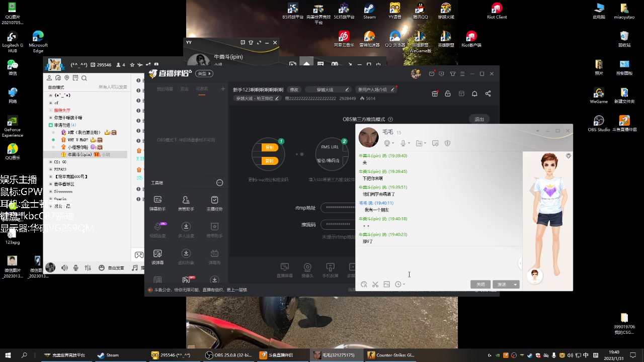Click the Windows Start button
Screen dimensions: 644x362
pos(9,355)
